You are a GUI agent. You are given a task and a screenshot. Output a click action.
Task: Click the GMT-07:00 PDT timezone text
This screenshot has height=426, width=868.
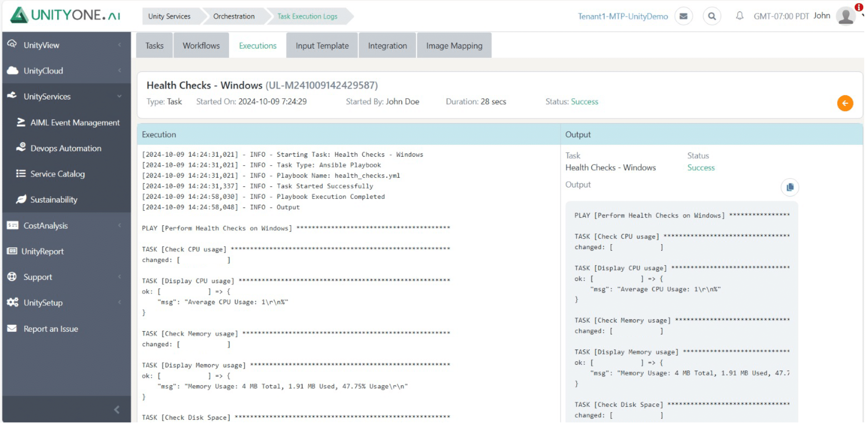tap(781, 16)
